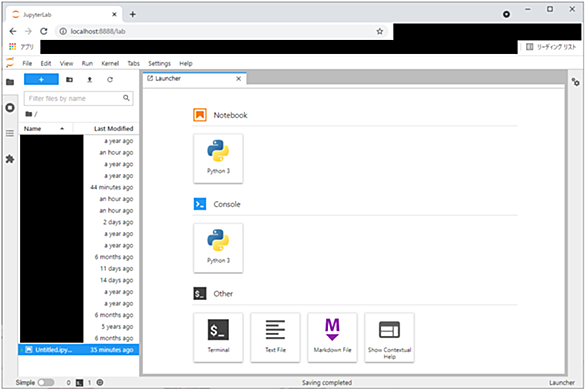
Task: Click the 14 days ago file row
Action: (78, 280)
